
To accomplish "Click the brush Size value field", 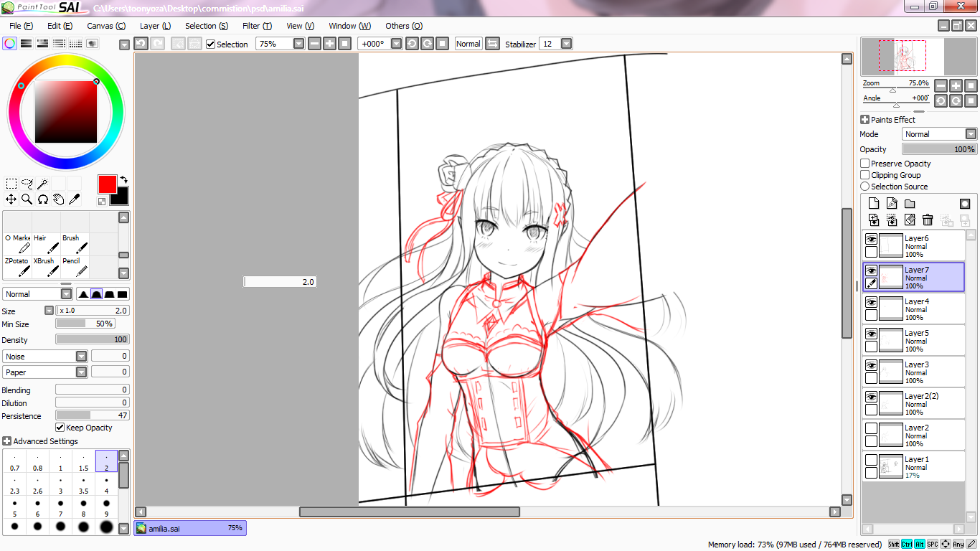I will [x=93, y=311].
